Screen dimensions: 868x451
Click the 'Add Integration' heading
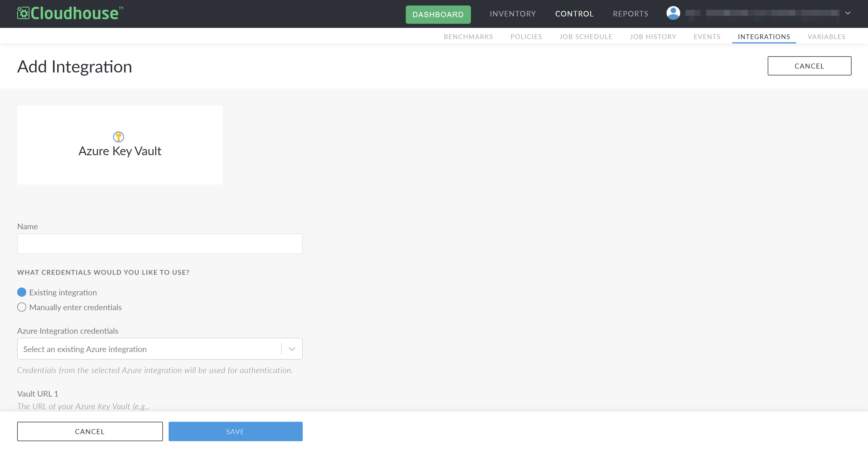click(74, 66)
